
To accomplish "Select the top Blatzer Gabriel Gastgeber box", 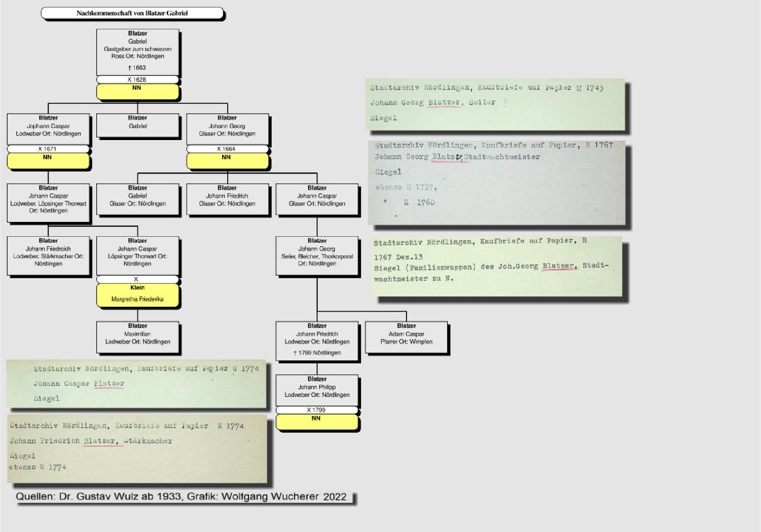I will pos(137,52).
